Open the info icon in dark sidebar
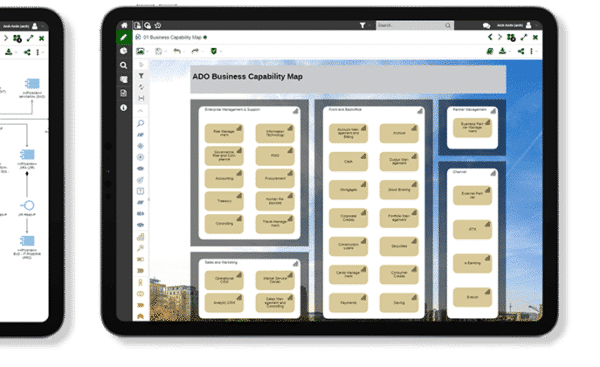Screen dimensions: 600x367 click(124, 108)
